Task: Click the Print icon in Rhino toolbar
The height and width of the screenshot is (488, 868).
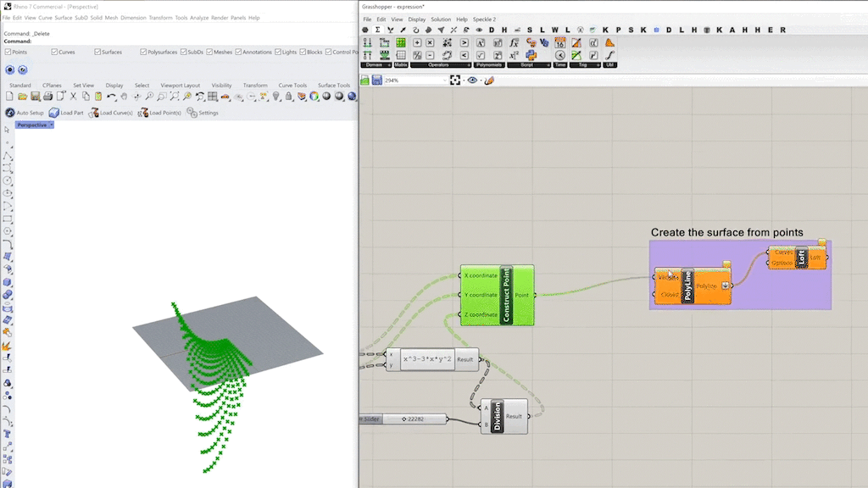Action: [47, 97]
